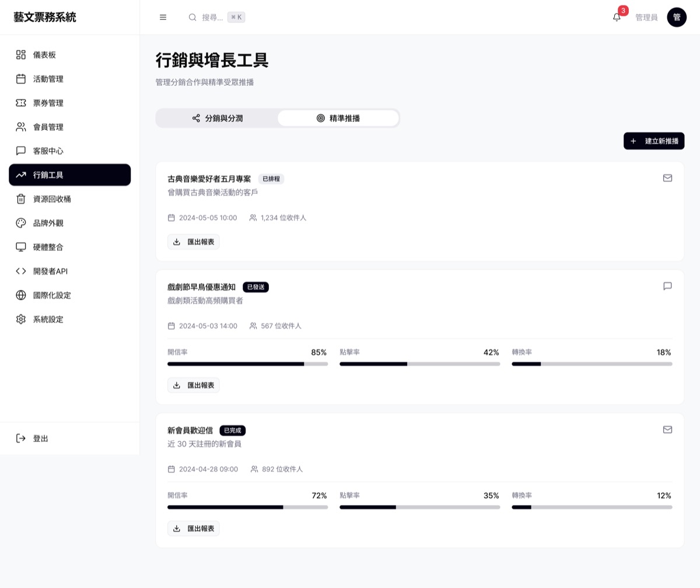This screenshot has width=700, height=588.
Task: Click the 開發者API code brackets icon
Action: point(21,271)
